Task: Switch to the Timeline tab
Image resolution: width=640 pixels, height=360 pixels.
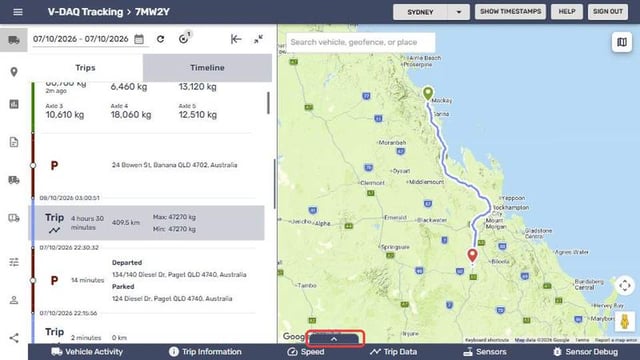Action: 207,68
